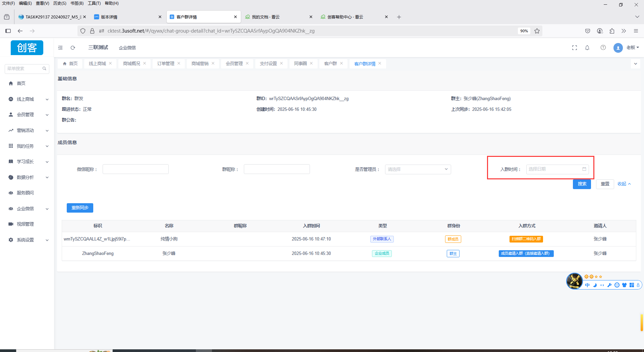The width and height of the screenshot is (644, 352).
Task: Click the 搜索 button
Action: pyautogui.click(x=582, y=184)
